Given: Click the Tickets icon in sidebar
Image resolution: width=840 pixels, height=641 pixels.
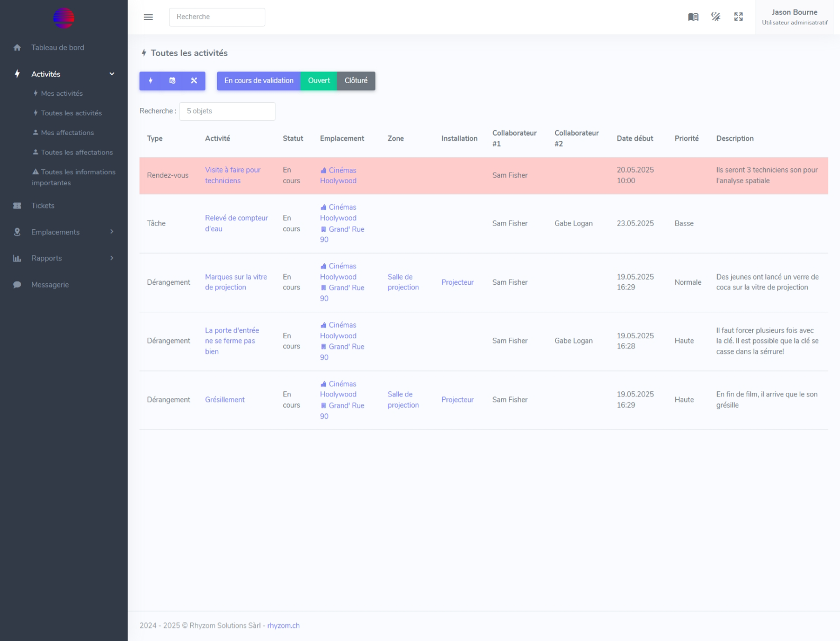Looking at the screenshot, I should point(17,206).
